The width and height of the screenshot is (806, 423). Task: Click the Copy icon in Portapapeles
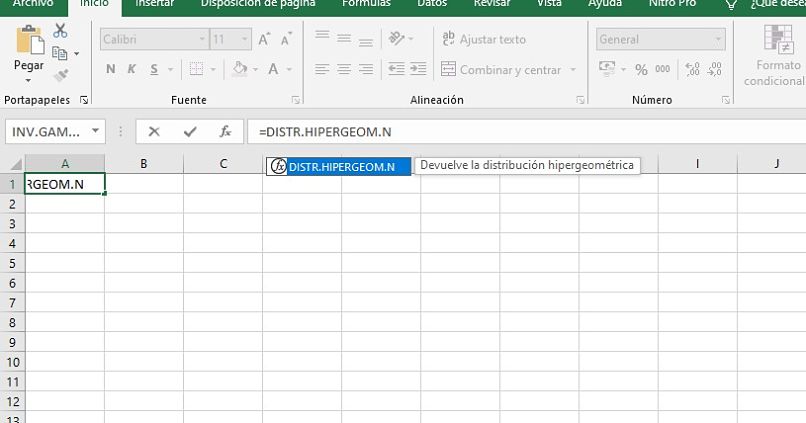coord(60,53)
